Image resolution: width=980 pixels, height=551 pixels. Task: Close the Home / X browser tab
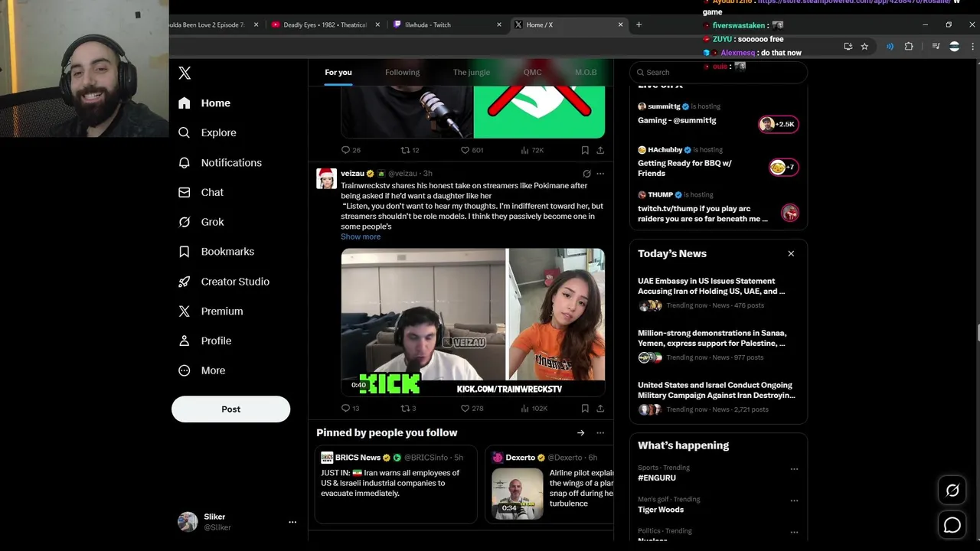620,24
